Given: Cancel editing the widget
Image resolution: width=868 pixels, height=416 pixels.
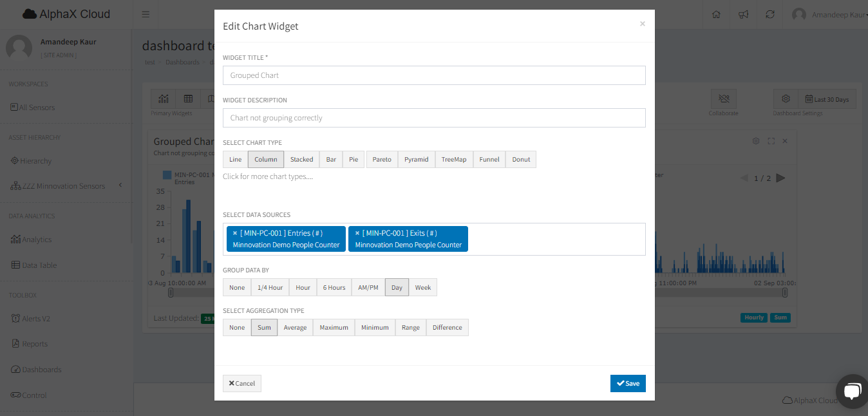Looking at the screenshot, I should [242, 383].
